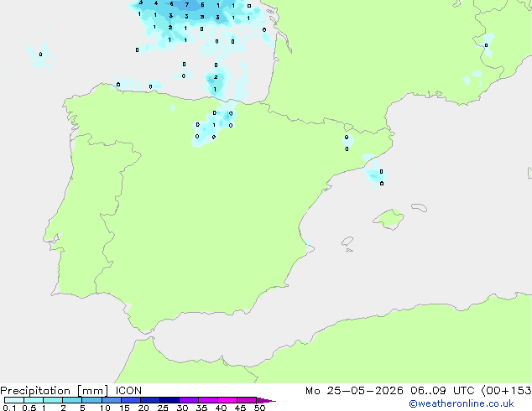Click the legend label 0.1
Screen dimensions: 532x411
9,408
